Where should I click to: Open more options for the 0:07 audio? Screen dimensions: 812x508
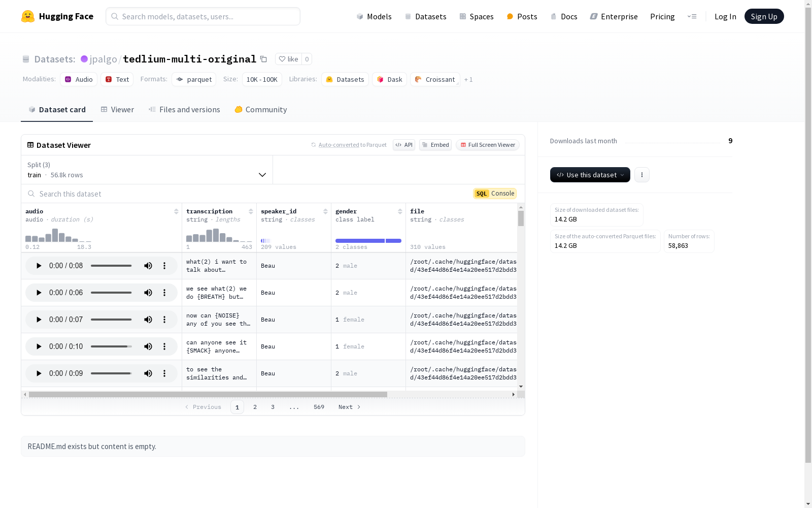(x=164, y=320)
